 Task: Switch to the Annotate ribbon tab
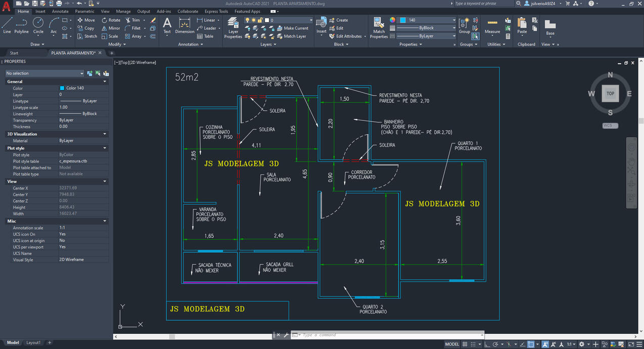point(60,11)
